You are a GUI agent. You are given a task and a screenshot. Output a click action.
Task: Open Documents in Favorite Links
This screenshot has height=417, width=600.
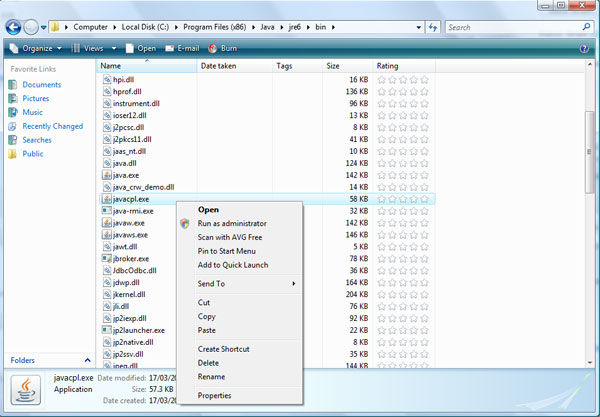tap(41, 85)
